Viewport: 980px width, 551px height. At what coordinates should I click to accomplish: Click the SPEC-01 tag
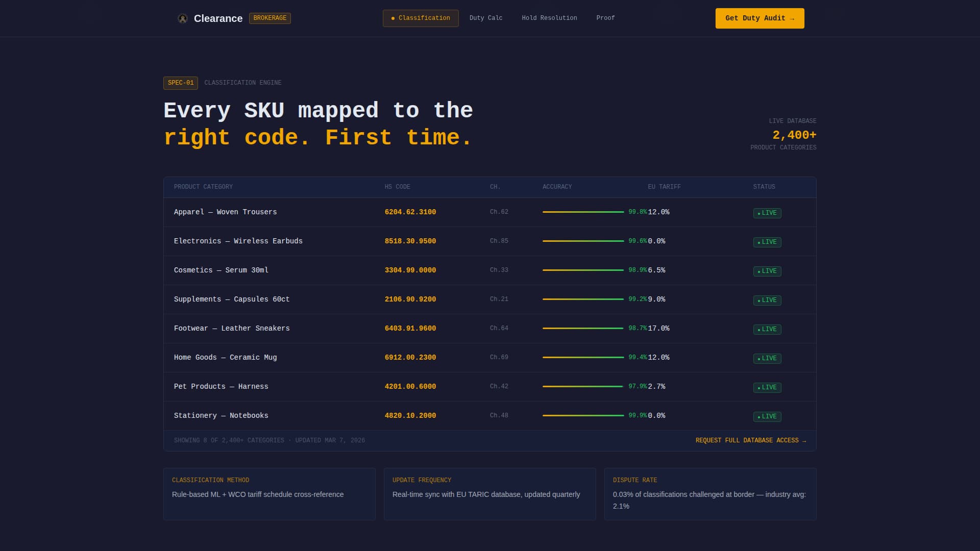tap(181, 83)
